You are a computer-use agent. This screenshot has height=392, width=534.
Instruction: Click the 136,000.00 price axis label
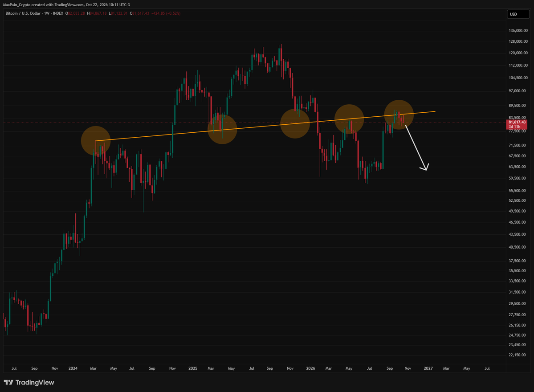(x=518, y=30)
